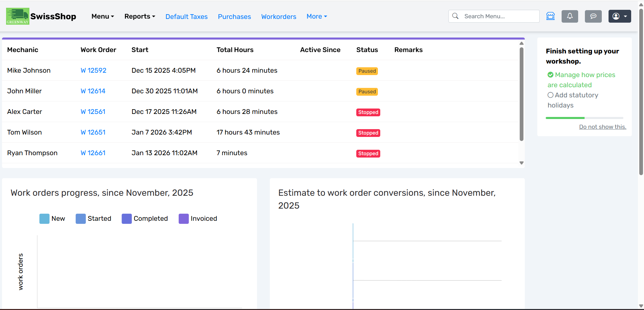Focus the Search Menu field
The height and width of the screenshot is (310, 644).
point(494,16)
